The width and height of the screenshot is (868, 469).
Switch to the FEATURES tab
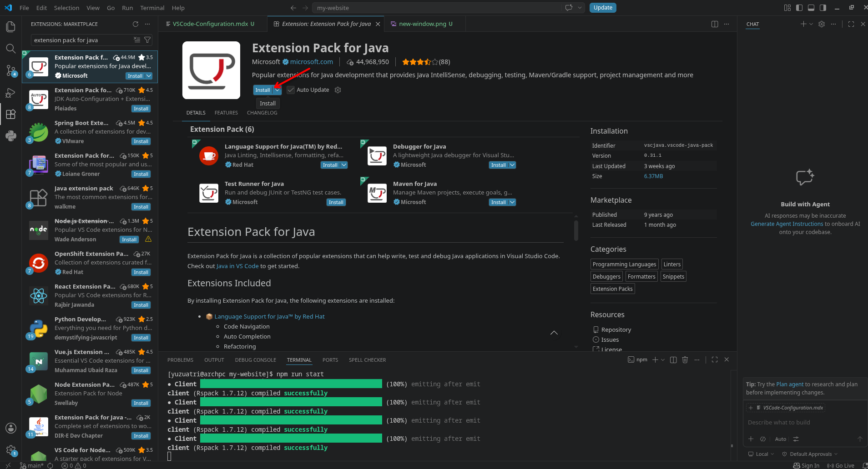coord(226,113)
